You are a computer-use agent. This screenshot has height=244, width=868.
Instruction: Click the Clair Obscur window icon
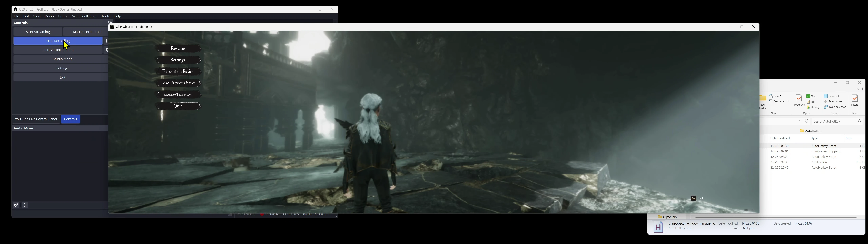112,27
